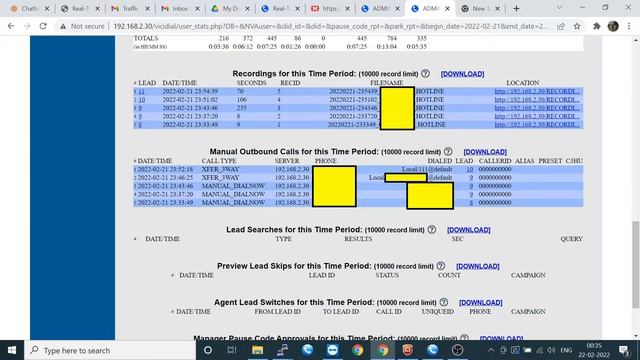Open a new browser tab
Viewport: 640px width, 360px height.
[x=516, y=8]
